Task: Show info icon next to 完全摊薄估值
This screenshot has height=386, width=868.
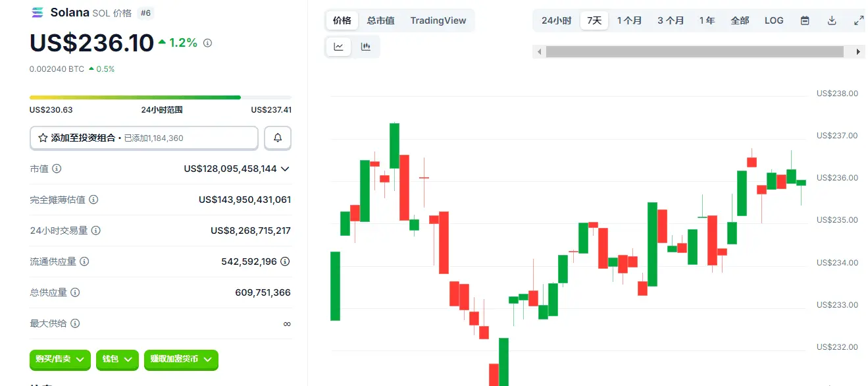Action: pyautogui.click(x=93, y=200)
